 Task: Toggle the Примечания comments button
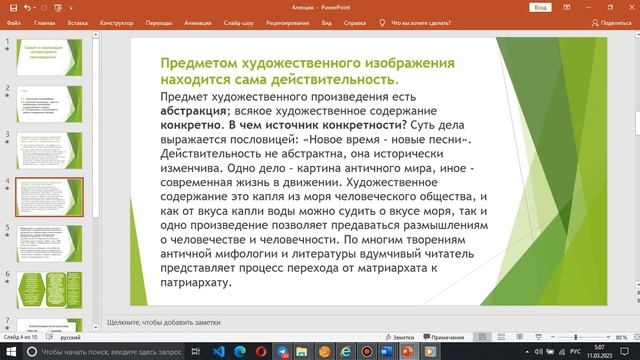[x=444, y=337]
